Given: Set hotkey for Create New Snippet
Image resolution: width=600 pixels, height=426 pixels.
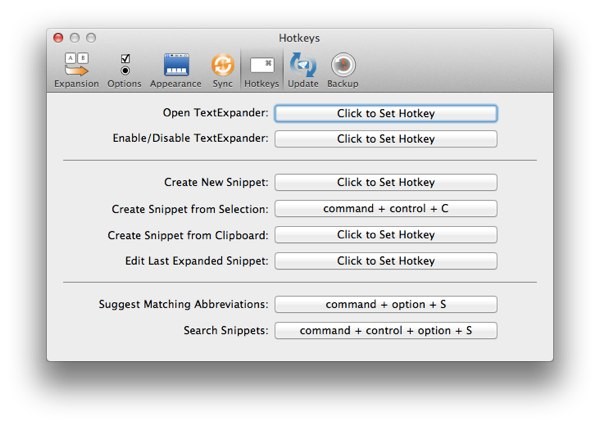Looking at the screenshot, I should coord(386,182).
